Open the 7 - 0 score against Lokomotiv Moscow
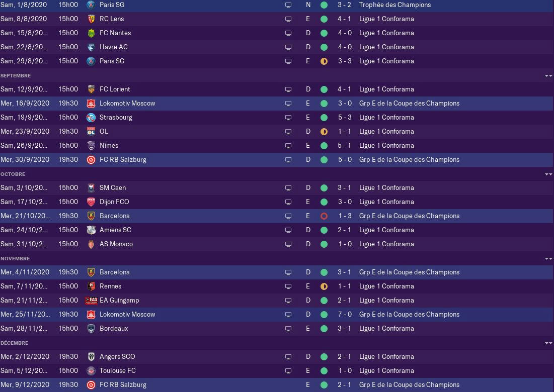Viewport: 554px width, 392px height. 345,315
